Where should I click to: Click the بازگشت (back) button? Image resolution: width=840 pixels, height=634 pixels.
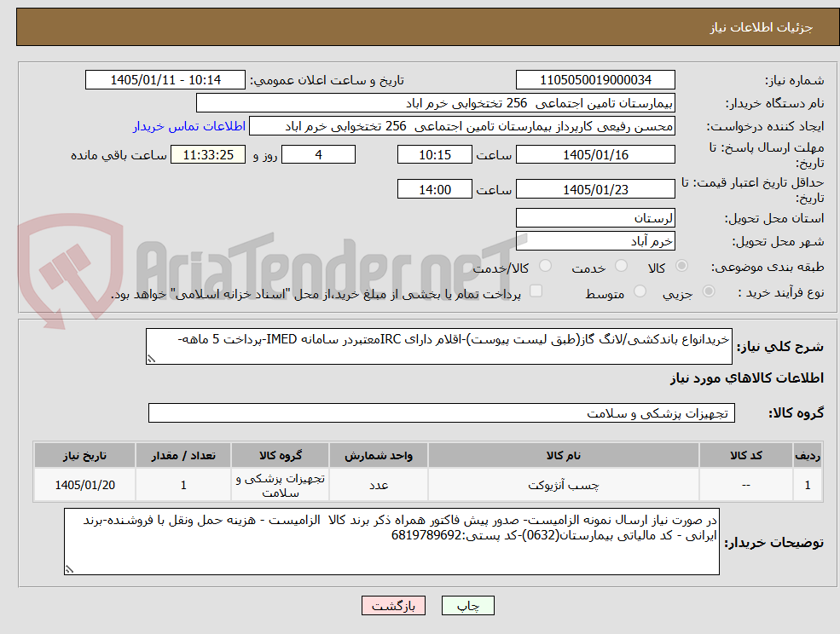coord(393,606)
